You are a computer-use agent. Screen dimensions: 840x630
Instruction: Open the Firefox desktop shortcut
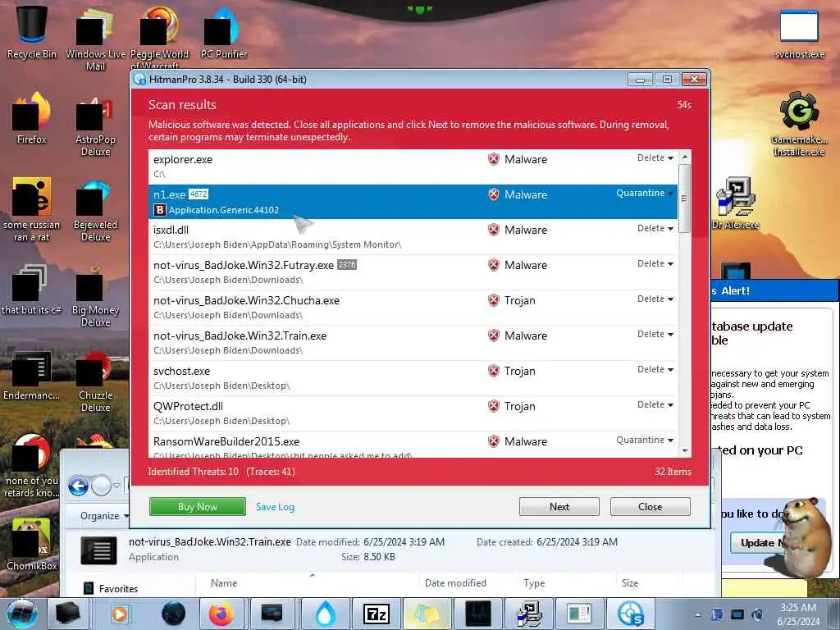click(32, 118)
